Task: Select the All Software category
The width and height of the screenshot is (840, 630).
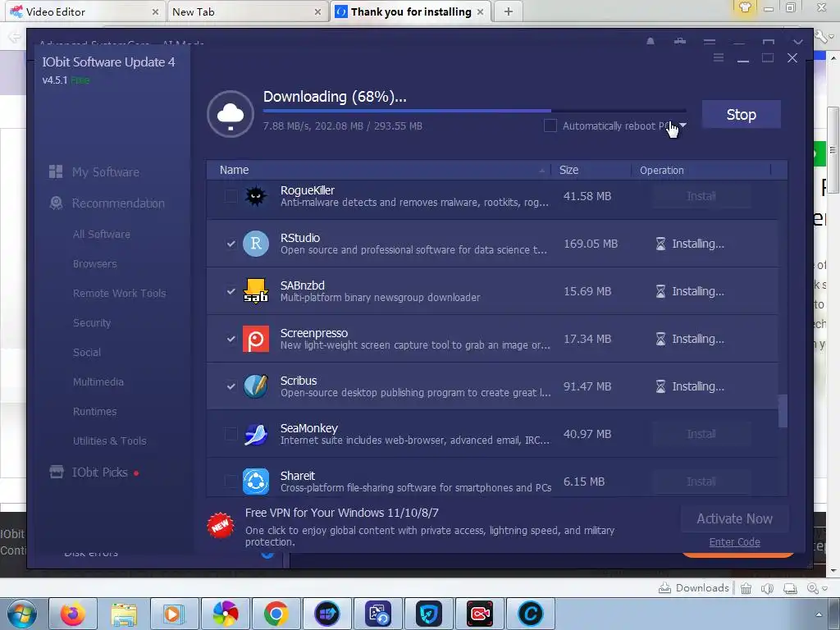Action: click(x=101, y=234)
